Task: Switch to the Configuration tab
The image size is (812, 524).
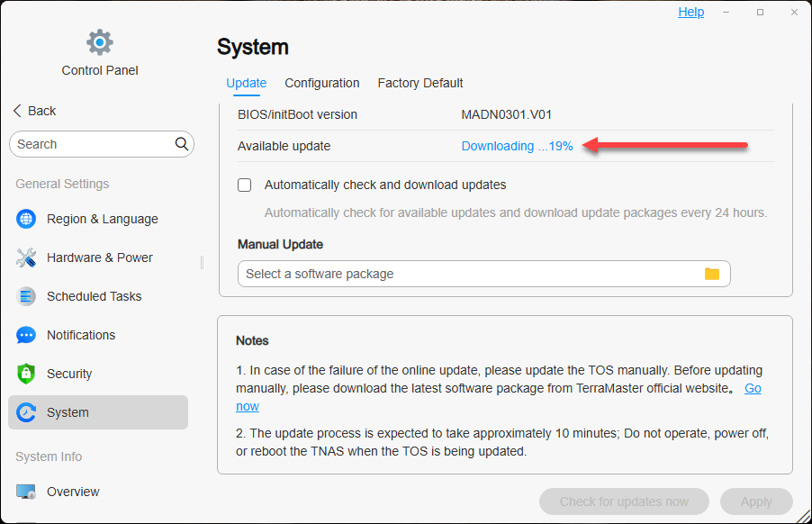Action: click(x=322, y=83)
